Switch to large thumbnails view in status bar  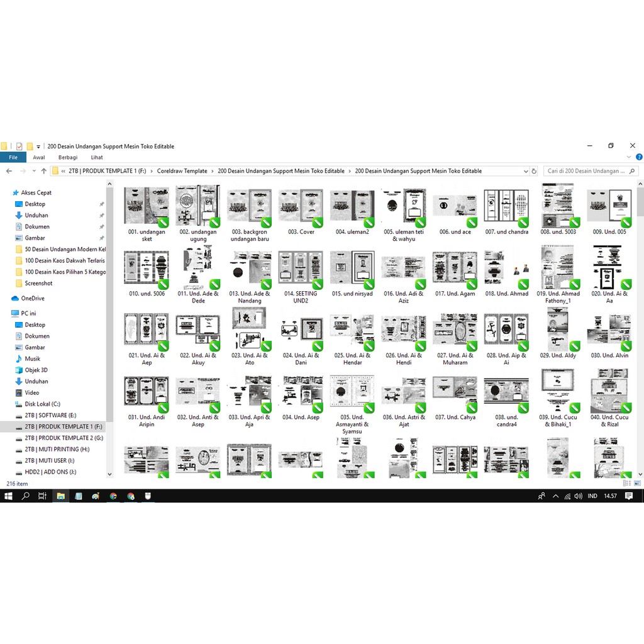coord(636,484)
